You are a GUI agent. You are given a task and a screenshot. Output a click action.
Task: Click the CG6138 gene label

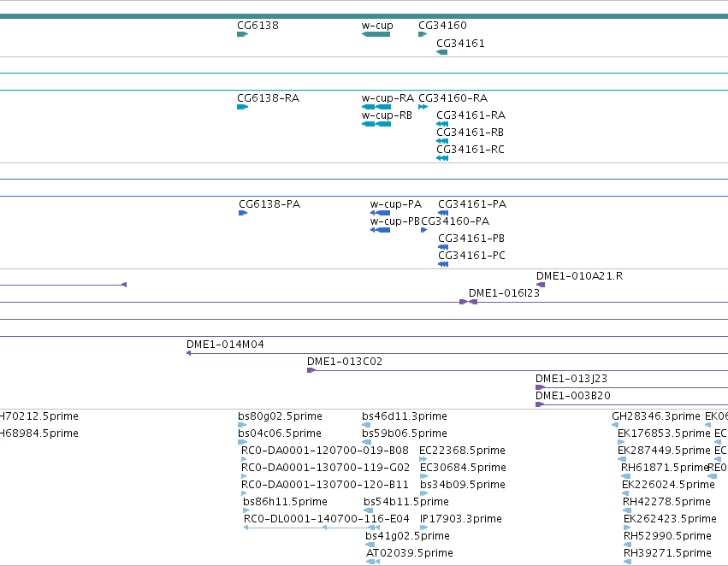257,26
